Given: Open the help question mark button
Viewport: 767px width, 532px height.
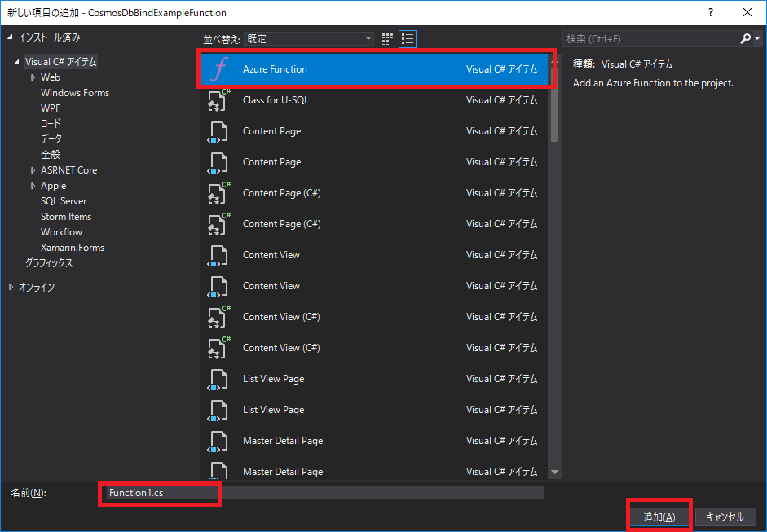Looking at the screenshot, I should [x=711, y=13].
